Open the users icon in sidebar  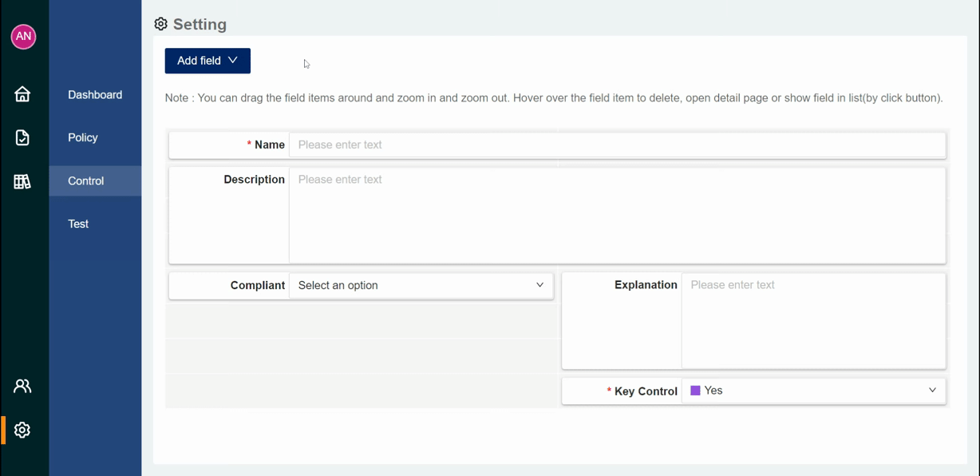point(22,386)
